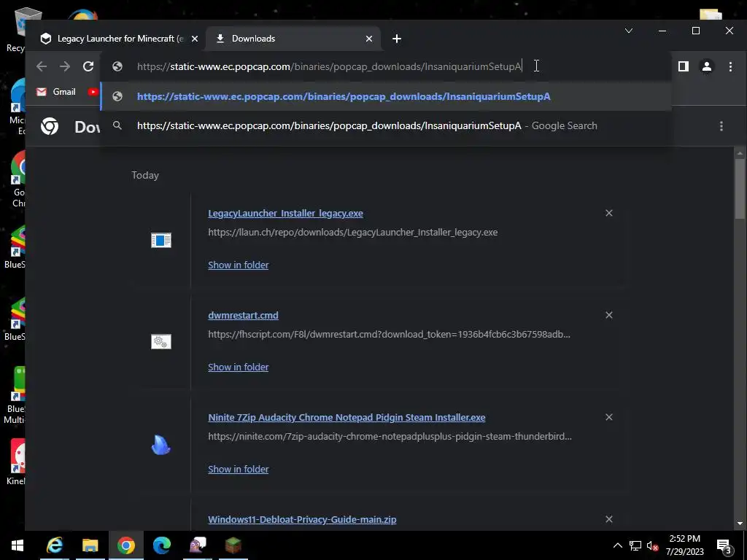Close the Downloads tab

click(368, 39)
